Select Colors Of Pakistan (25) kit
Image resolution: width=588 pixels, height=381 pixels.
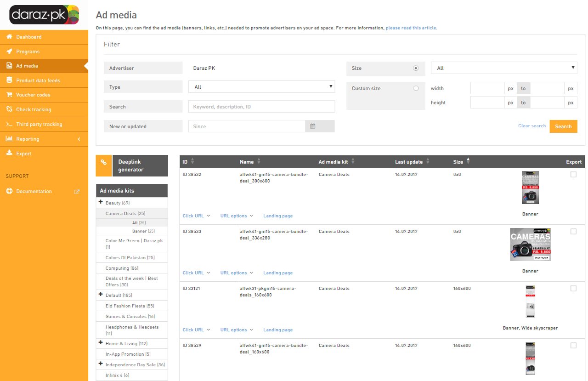coord(132,257)
